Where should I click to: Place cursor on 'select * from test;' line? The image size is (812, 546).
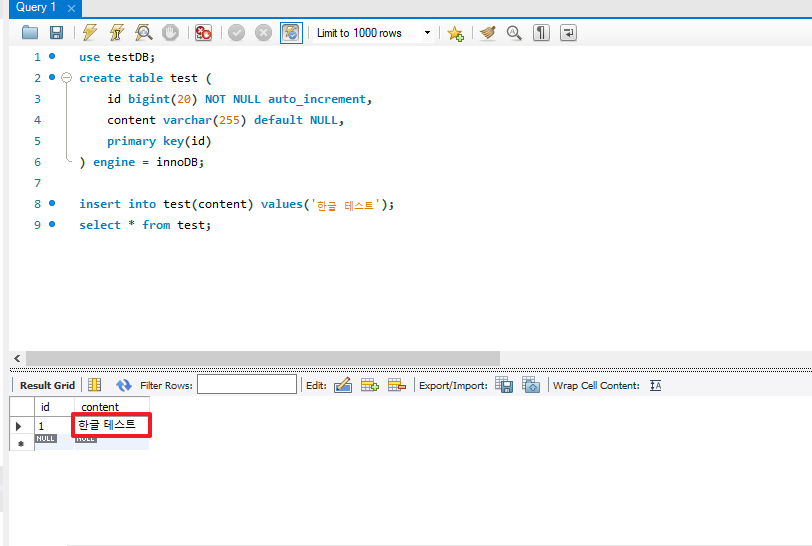(x=145, y=225)
